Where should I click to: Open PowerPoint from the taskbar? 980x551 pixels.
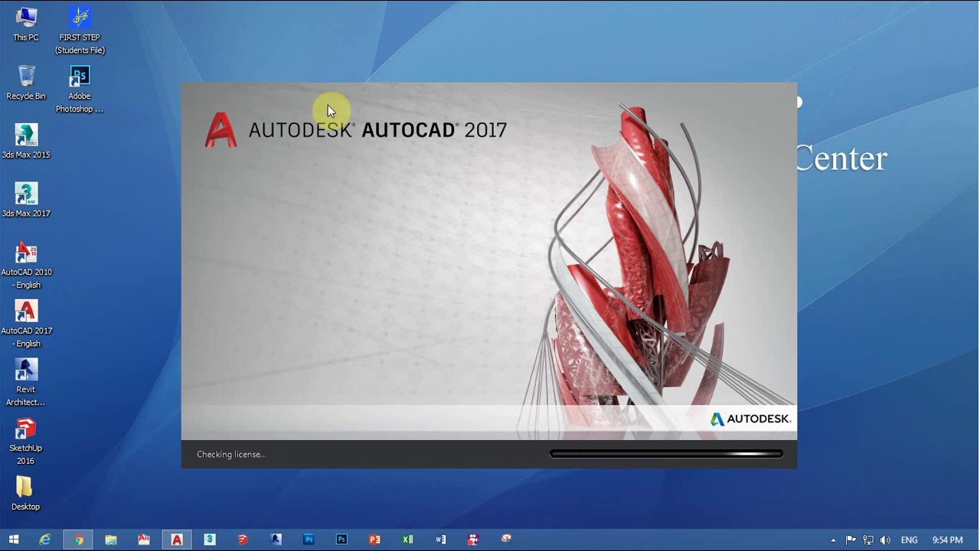(374, 540)
